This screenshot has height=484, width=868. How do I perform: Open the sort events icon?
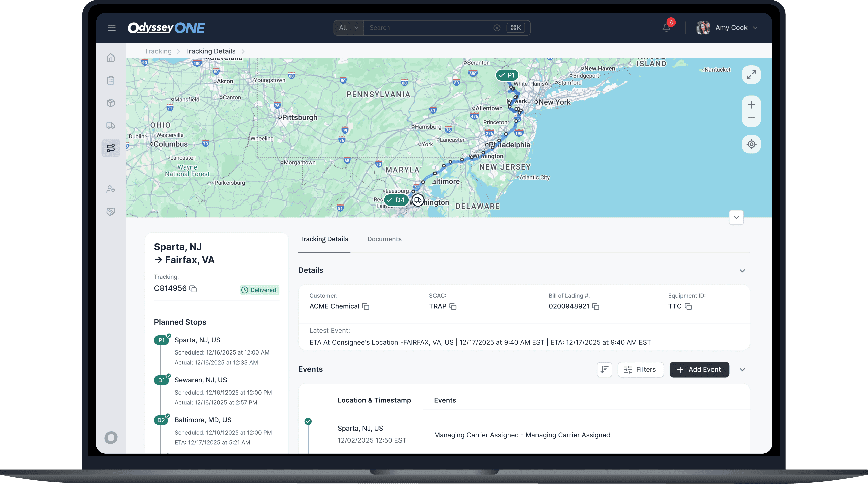coord(604,370)
